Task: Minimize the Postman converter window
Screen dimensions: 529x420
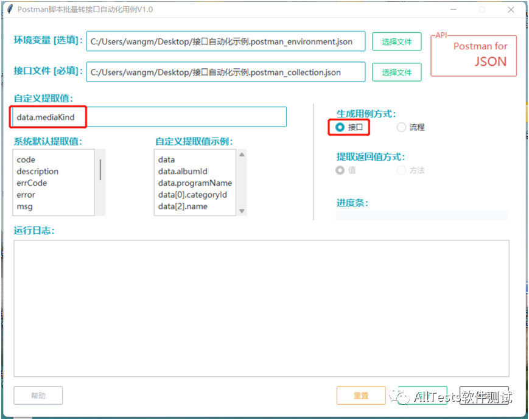Action: (x=453, y=10)
